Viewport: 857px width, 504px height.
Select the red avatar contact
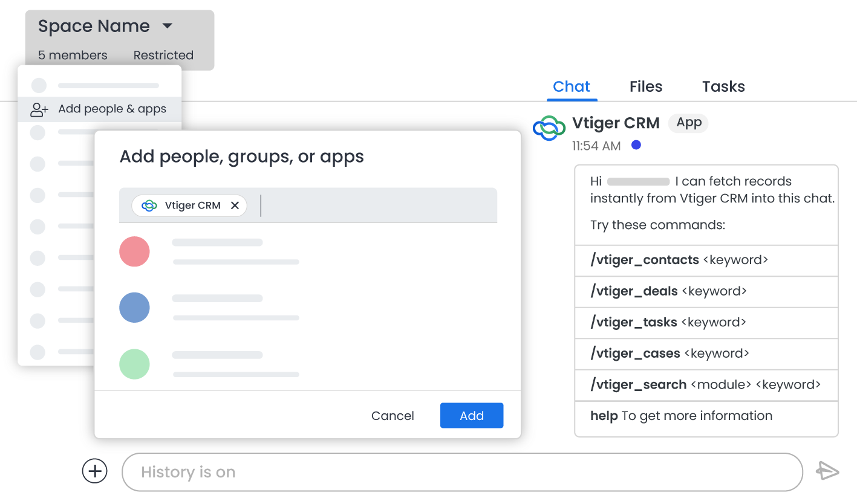click(x=134, y=251)
